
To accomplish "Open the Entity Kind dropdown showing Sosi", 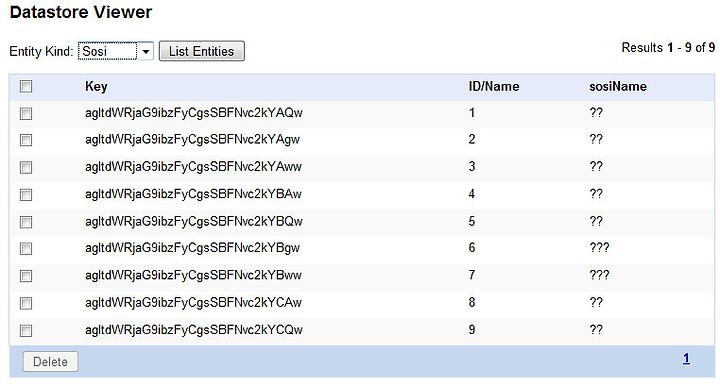I will point(115,51).
